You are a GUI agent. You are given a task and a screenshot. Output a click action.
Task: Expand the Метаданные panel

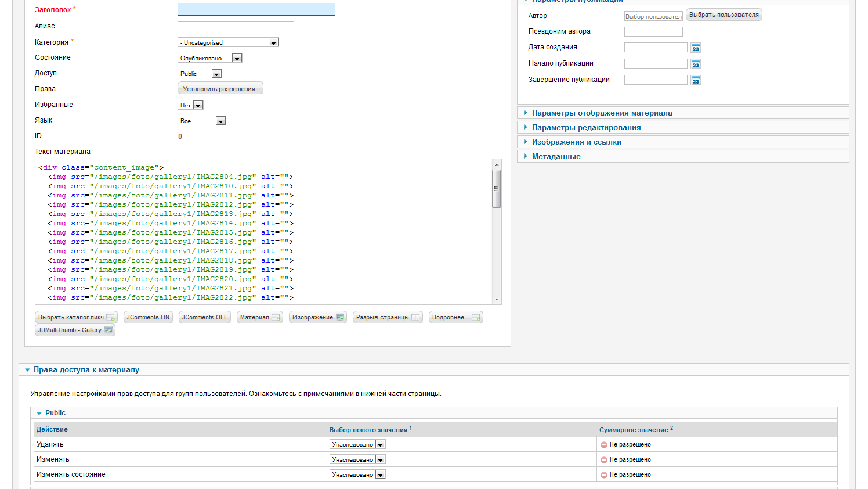click(556, 156)
